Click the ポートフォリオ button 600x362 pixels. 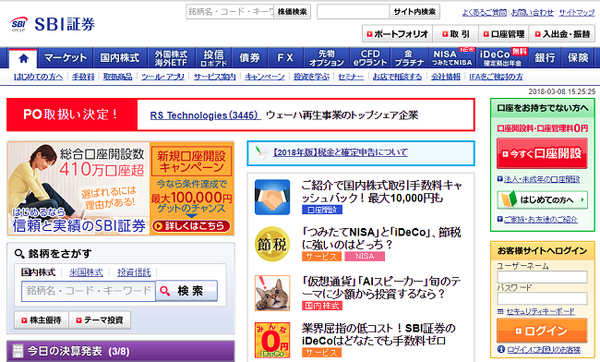(397, 34)
